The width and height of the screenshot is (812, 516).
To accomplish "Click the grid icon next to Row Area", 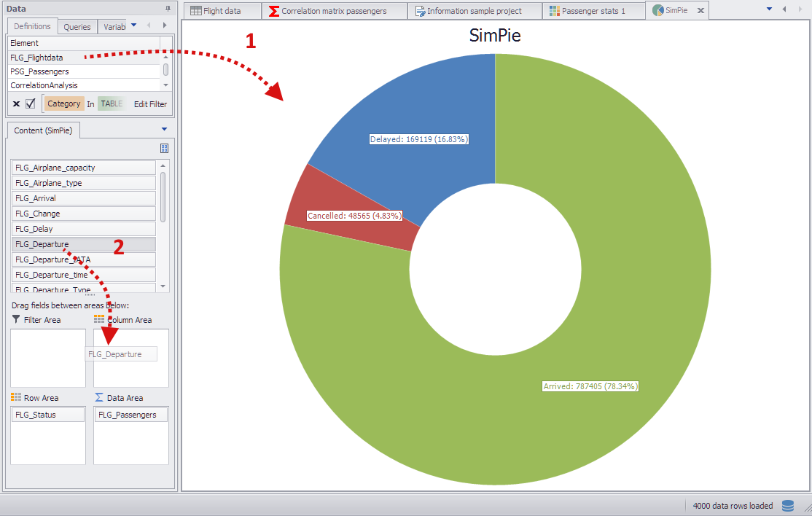I will [16, 397].
